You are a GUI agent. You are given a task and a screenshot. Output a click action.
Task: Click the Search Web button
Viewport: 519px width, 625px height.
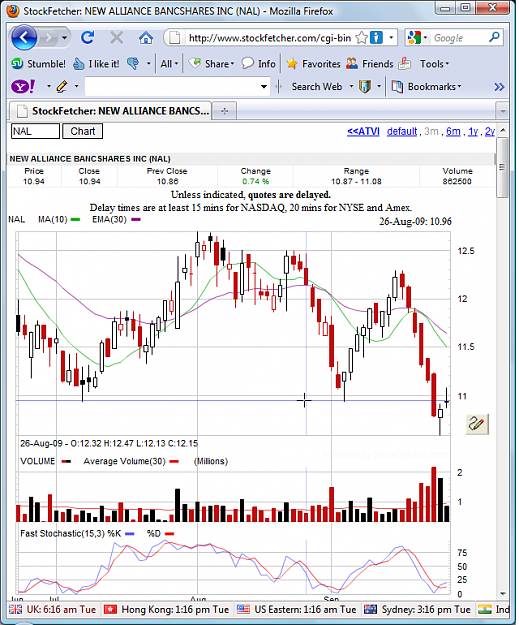click(x=317, y=86)
